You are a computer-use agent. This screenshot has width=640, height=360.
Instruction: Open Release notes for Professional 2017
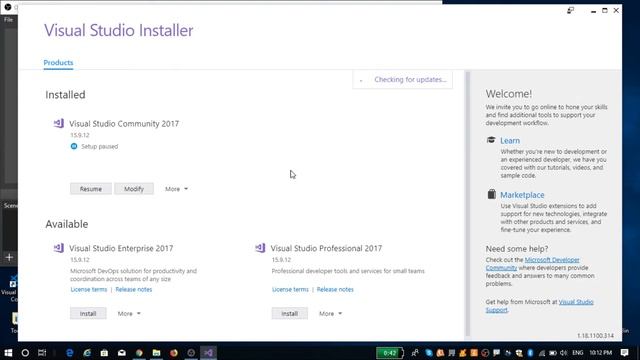point(335,289)
